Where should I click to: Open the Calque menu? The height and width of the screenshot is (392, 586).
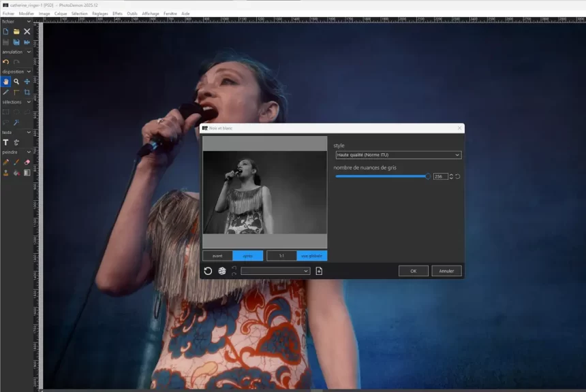(61, 13)
